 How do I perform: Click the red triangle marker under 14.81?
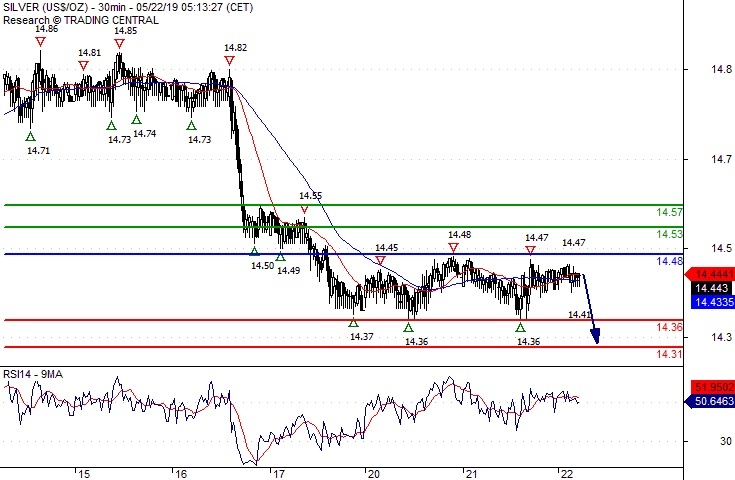coord(83,66)
